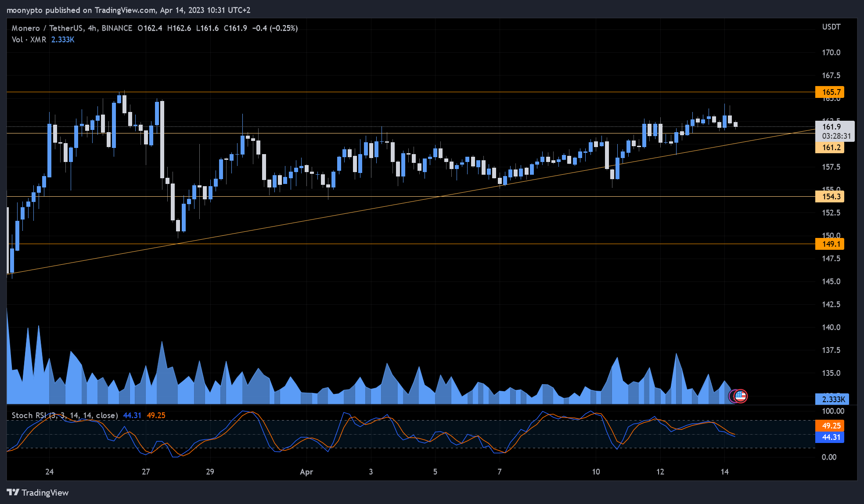Click the 157.5 price axis tick
Image resolution: width=864 pixels, height=504 pixels.
pyautogui.click(x=831, y=167)
